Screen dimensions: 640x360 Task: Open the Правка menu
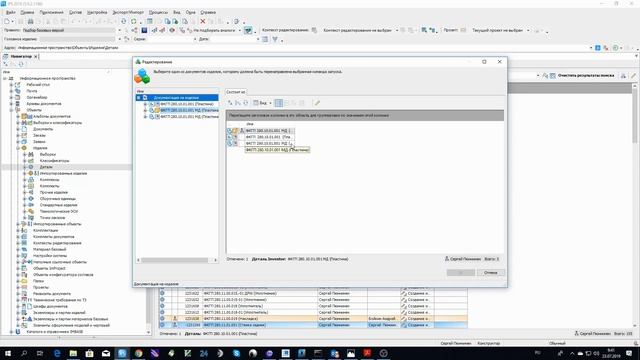(x=27, y=12)
